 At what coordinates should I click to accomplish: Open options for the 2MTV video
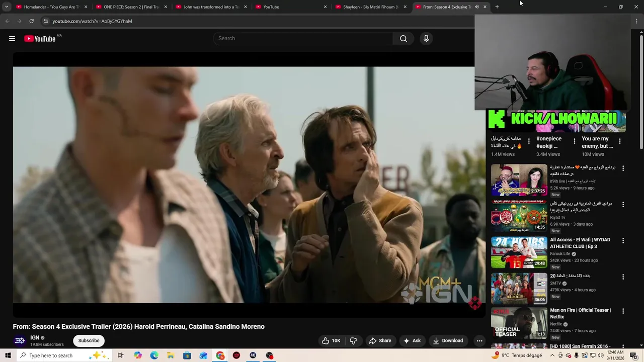623,277
